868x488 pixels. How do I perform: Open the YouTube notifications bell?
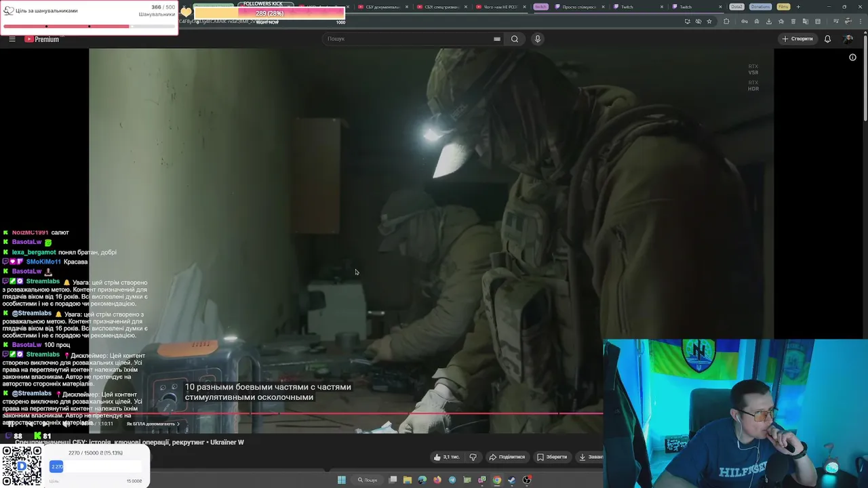point(827,39)
